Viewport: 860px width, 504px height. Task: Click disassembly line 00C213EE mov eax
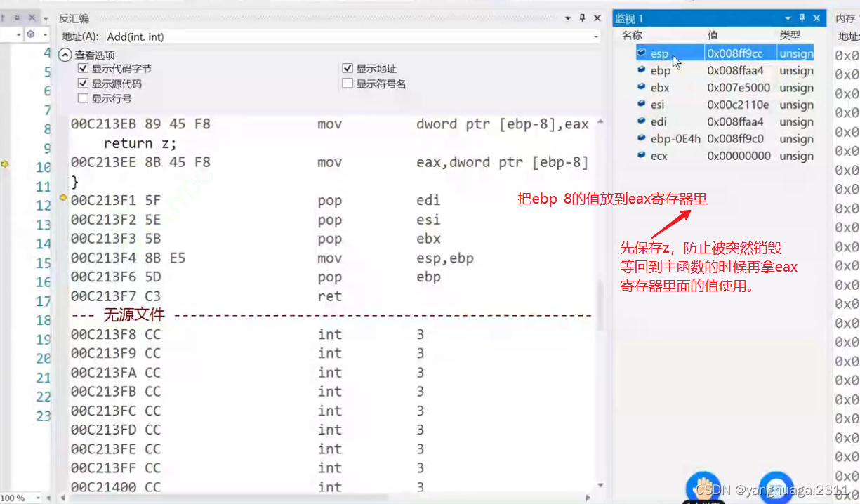click(330, 162)
